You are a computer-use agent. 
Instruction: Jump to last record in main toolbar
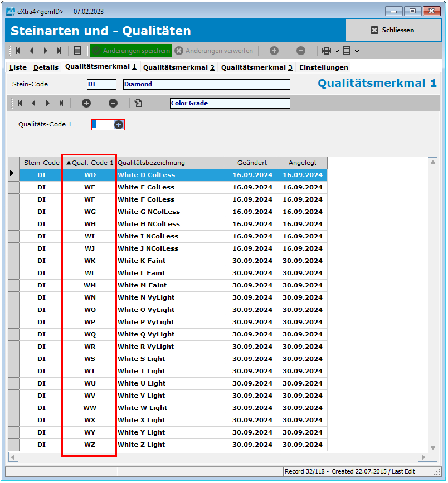point(59,51)
